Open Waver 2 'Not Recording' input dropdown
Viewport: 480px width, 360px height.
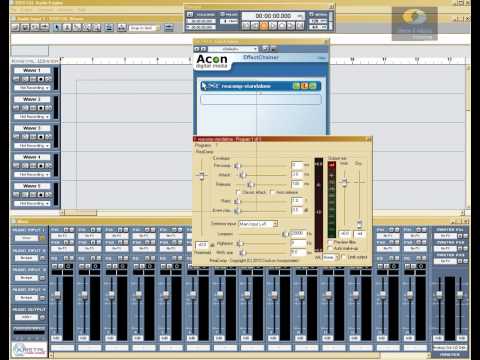(32, 117)
